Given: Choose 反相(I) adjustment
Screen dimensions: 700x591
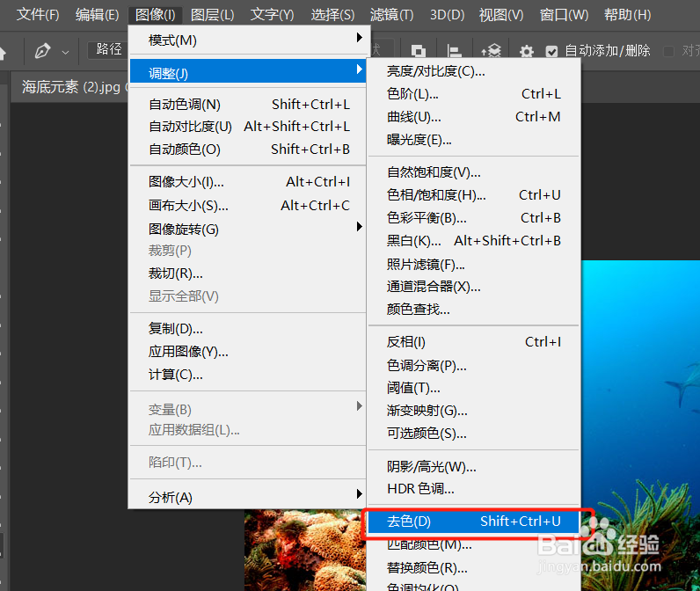Looking at the screenshot, I should pos(474,342).
